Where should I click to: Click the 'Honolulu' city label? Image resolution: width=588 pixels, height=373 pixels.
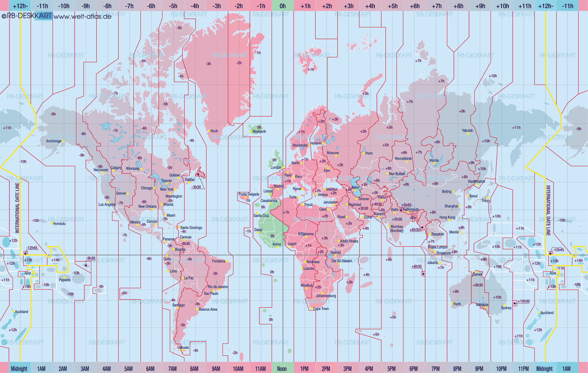pos(59,224)
